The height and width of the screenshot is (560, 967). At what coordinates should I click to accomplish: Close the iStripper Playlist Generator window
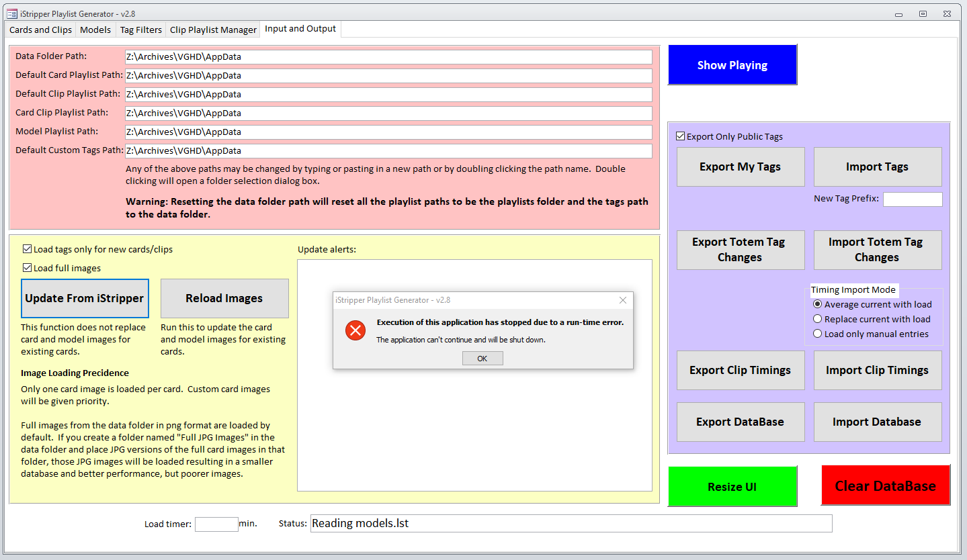click(947, 13)
